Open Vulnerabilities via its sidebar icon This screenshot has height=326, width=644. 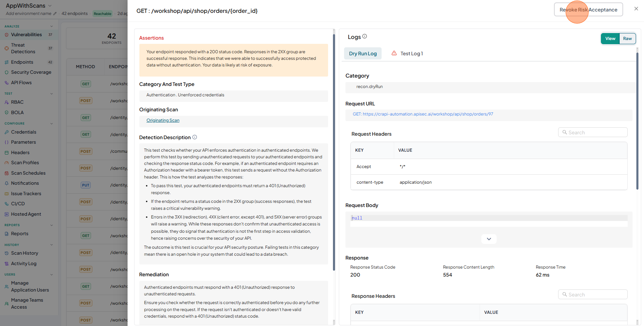7,35
